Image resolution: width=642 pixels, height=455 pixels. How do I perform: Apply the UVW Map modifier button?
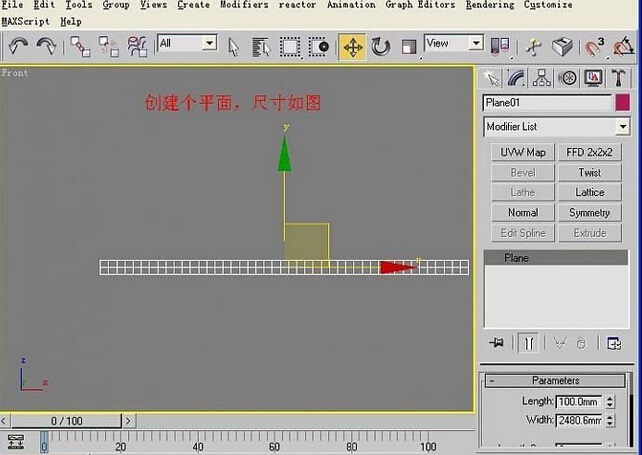523,152
